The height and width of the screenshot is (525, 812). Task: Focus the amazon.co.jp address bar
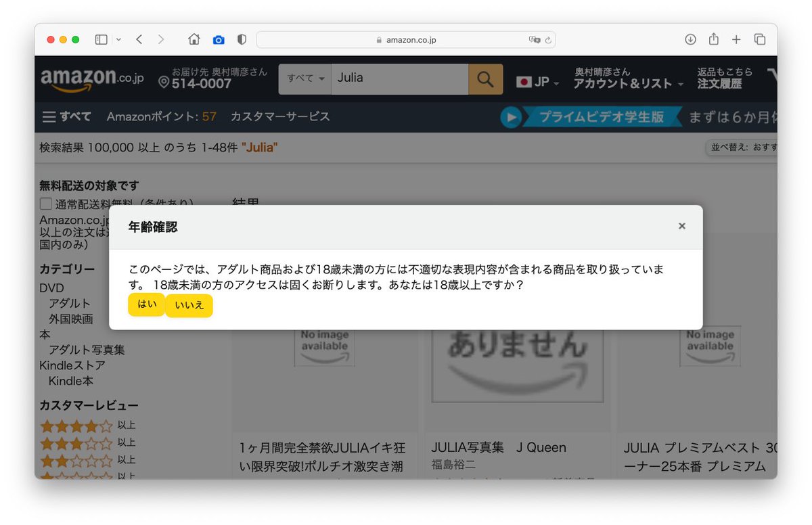406,40
